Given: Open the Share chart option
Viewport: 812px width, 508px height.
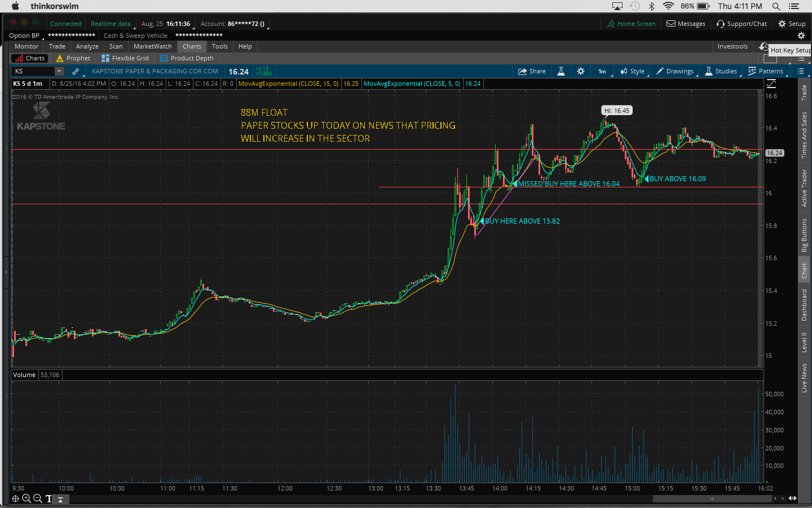Looking at the screenshot, I should (x=532, y=71).
